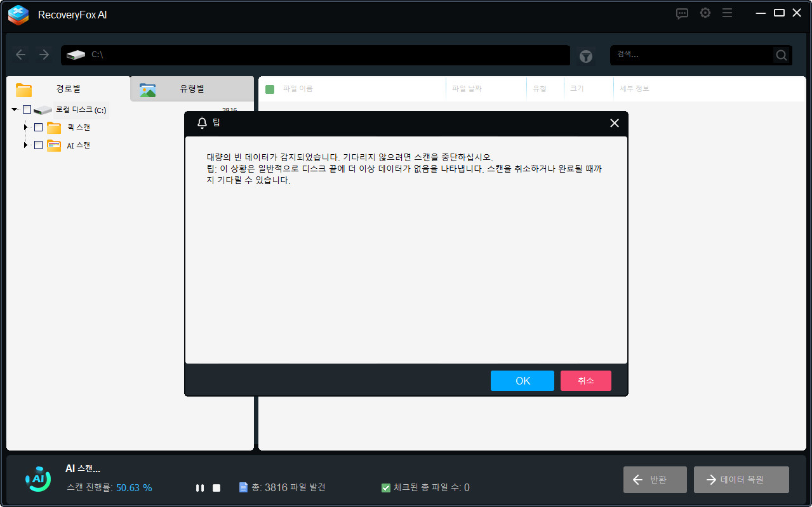Open the filter funnel next to the path bar
812x507 pixels.
point(585,56)
